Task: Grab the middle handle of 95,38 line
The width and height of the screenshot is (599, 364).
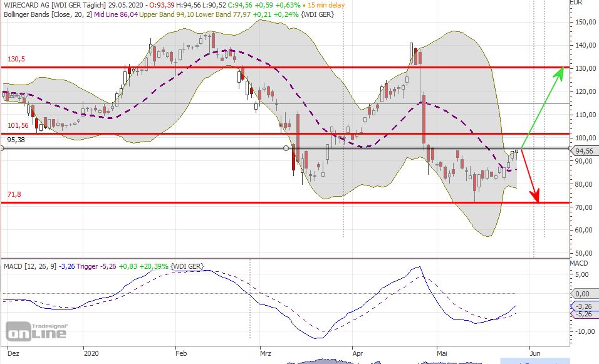Action: pyautogui.click(x=286, y=148)
